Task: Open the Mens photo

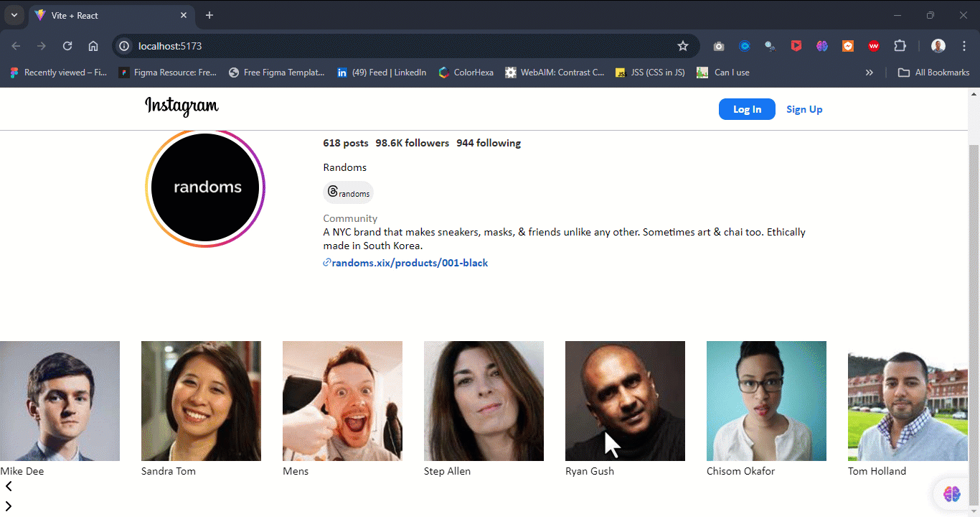Action: click(x=342, y=401)
